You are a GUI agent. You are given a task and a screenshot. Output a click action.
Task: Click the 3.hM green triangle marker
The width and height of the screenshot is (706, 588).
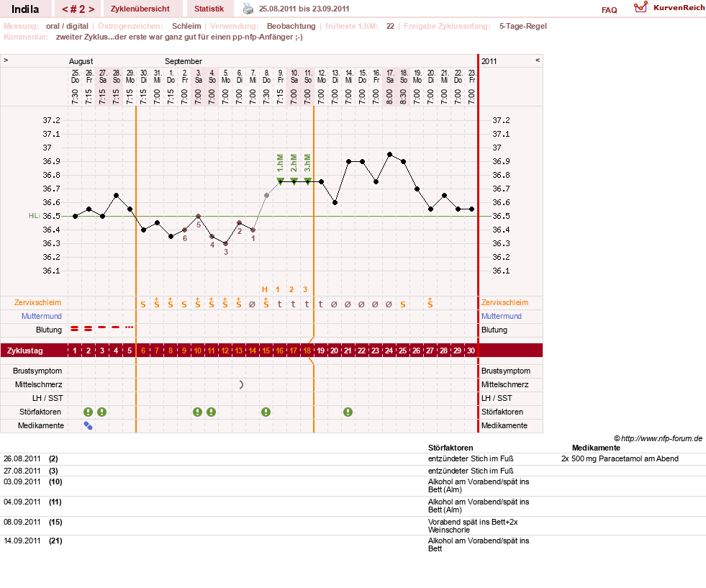coord(307,181)
